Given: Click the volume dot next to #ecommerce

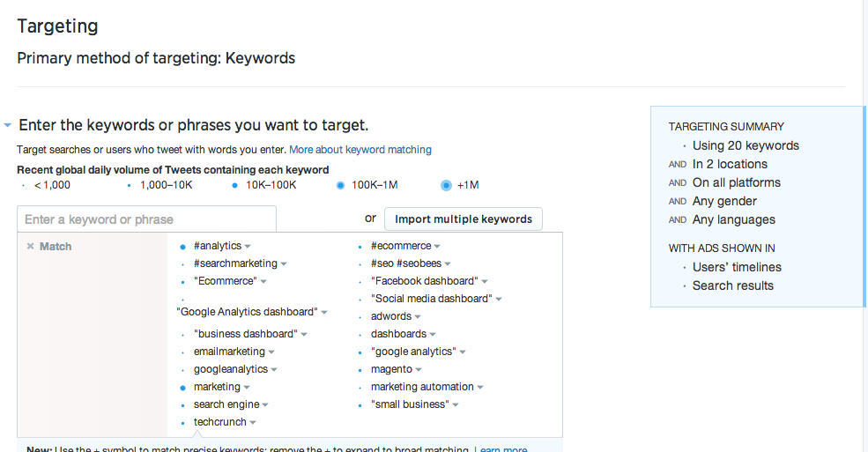Looking at the screenshot, I should coord(360,247).
